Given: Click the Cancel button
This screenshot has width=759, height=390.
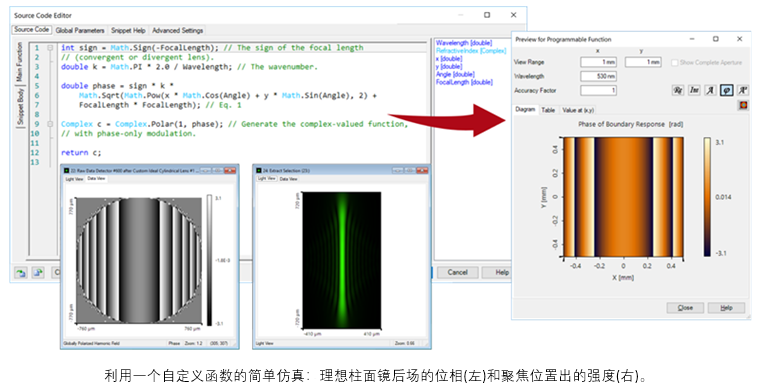Looking at the screenshot, I should (457, 272).
